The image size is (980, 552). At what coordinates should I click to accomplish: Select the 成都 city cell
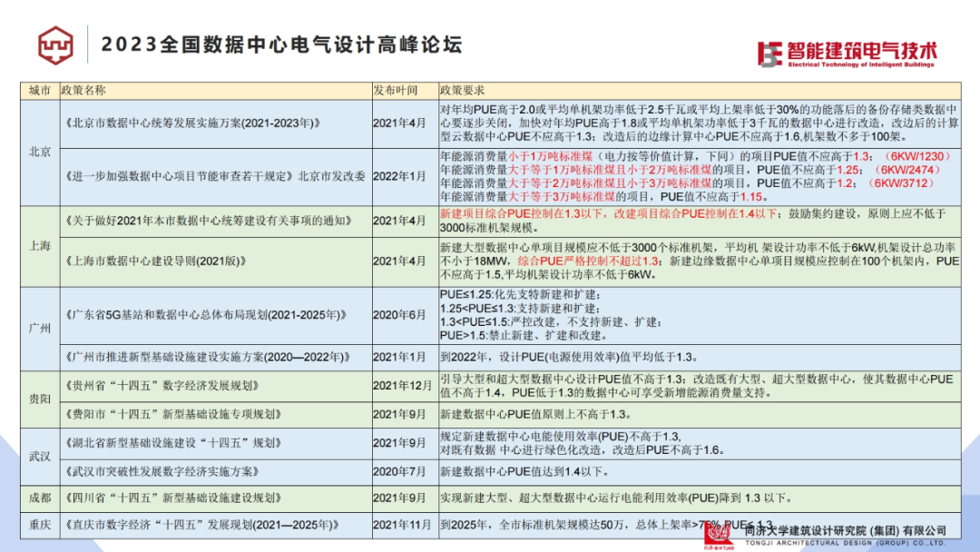click(40, 498)
